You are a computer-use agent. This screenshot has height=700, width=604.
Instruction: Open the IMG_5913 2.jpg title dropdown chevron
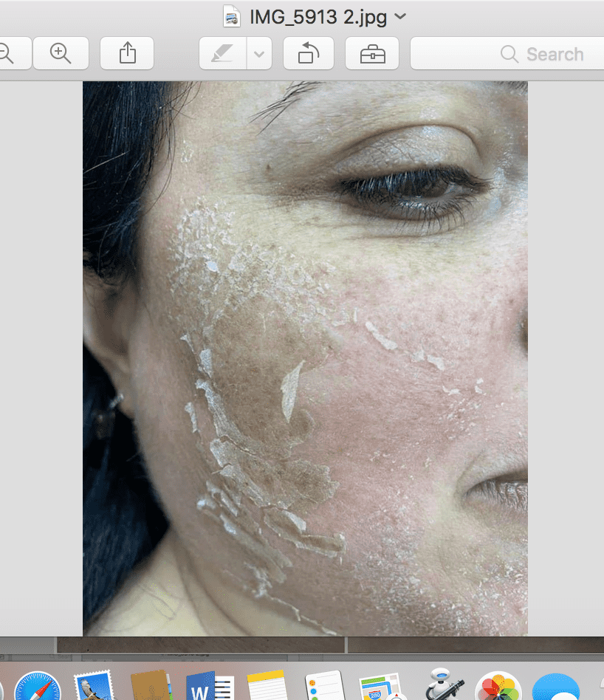coord(401,16)
